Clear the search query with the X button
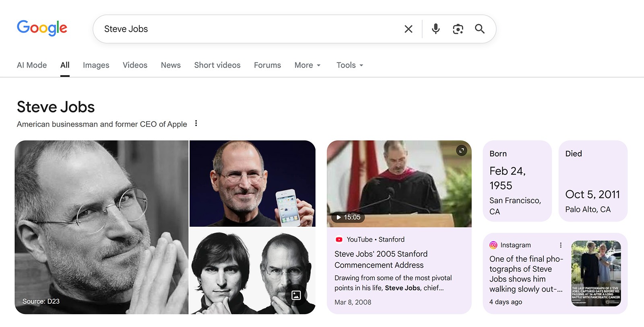Viewport: 644px width, 327px height. point(408,29)
